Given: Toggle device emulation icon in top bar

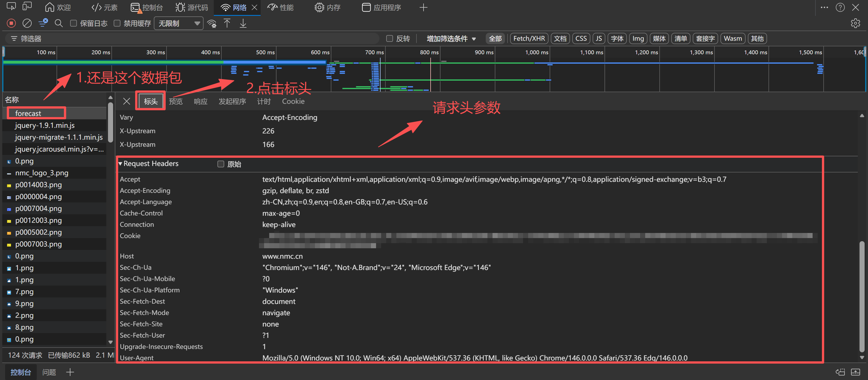Looking at the screenshot, I should tap(27, 7).
